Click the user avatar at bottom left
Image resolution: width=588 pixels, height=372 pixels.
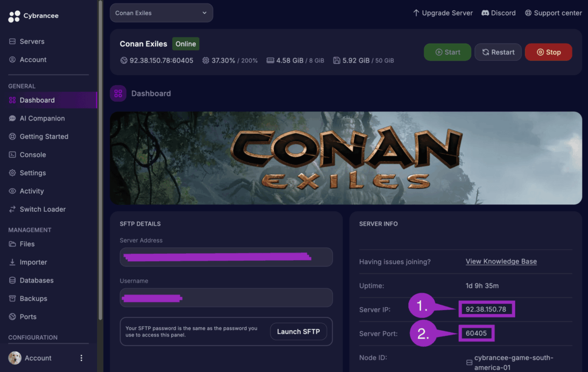pos(15,358)
